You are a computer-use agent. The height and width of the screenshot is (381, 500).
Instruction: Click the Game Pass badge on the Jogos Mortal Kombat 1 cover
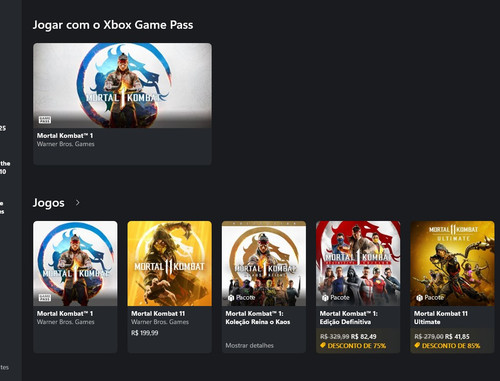(45, 297)
